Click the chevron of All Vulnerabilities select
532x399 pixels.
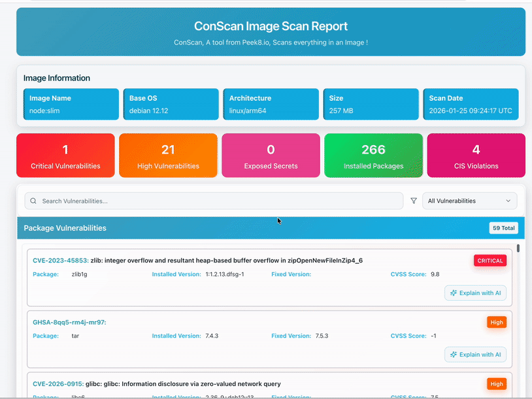(x=508, y=201)
